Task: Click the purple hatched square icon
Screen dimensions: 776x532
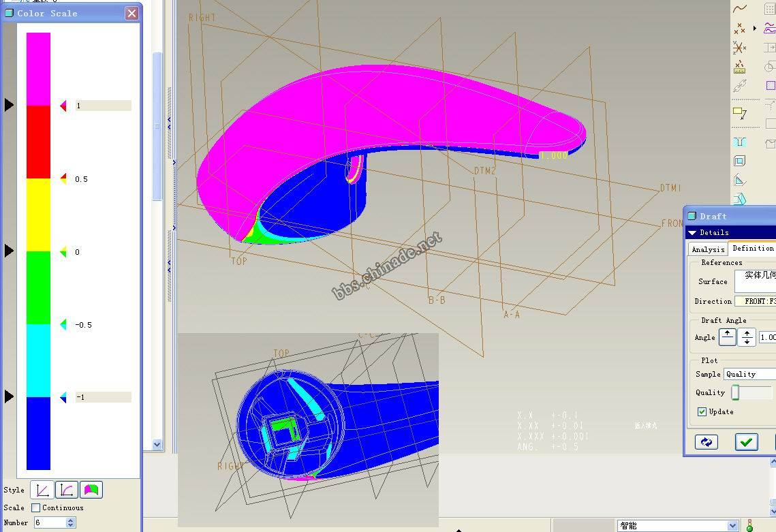Action: coord(771,86)
